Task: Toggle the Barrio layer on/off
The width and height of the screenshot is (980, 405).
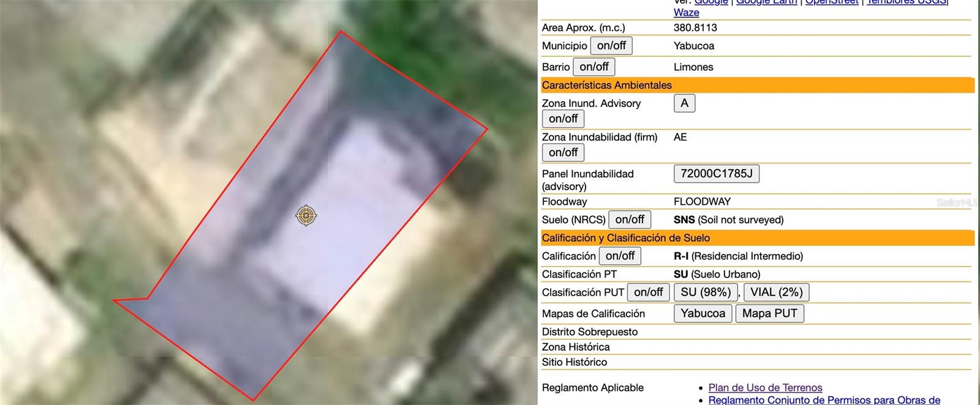Action: pos(594,67)
